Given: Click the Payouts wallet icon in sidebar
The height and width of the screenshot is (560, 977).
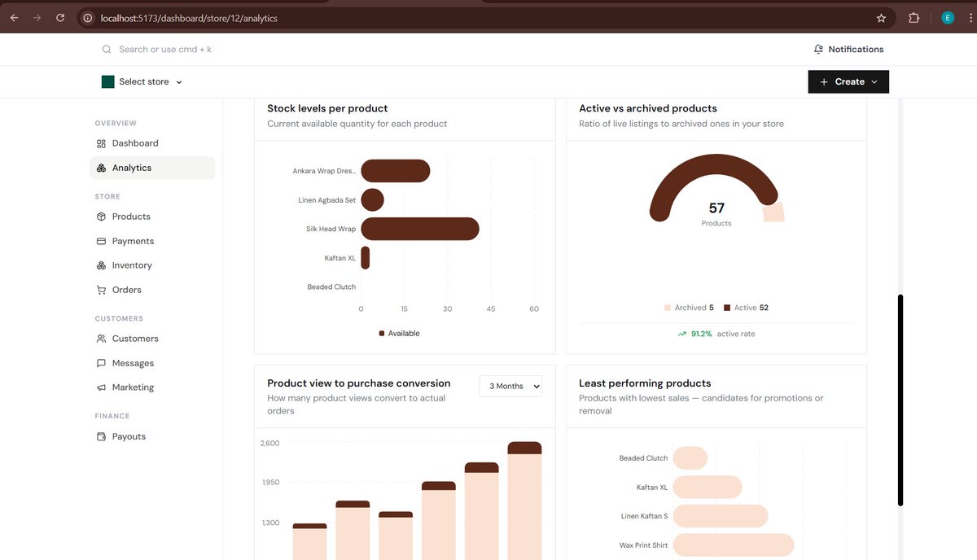Looking at the screenshot, I should [101, 436].
